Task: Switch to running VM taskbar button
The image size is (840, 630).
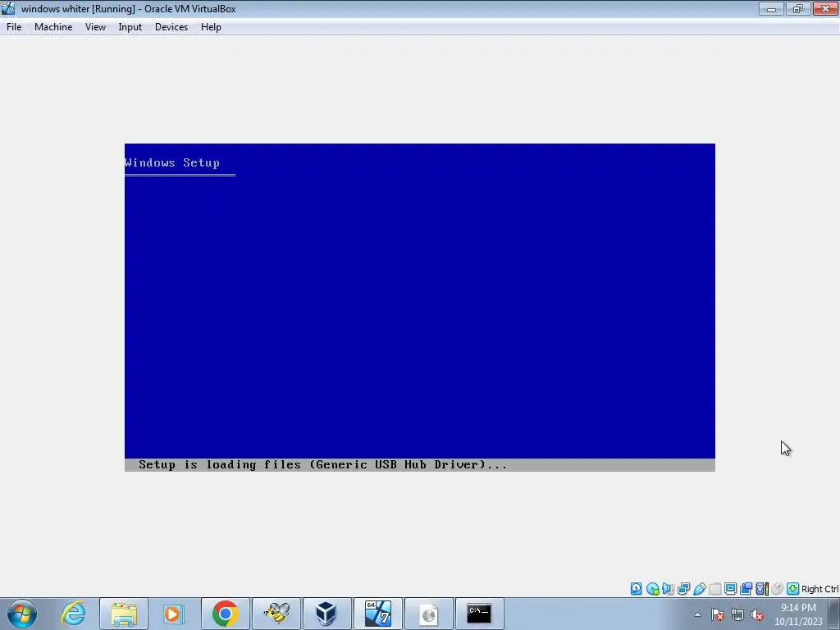Action: click(377, 614)
